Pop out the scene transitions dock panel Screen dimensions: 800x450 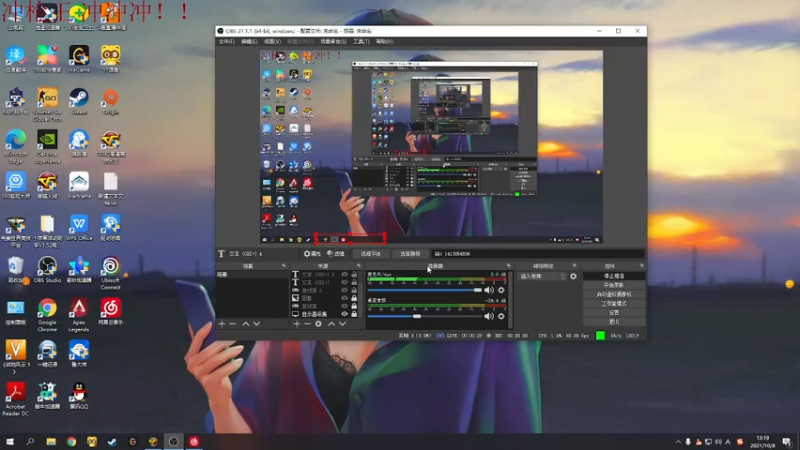click(x=574, y=266)
